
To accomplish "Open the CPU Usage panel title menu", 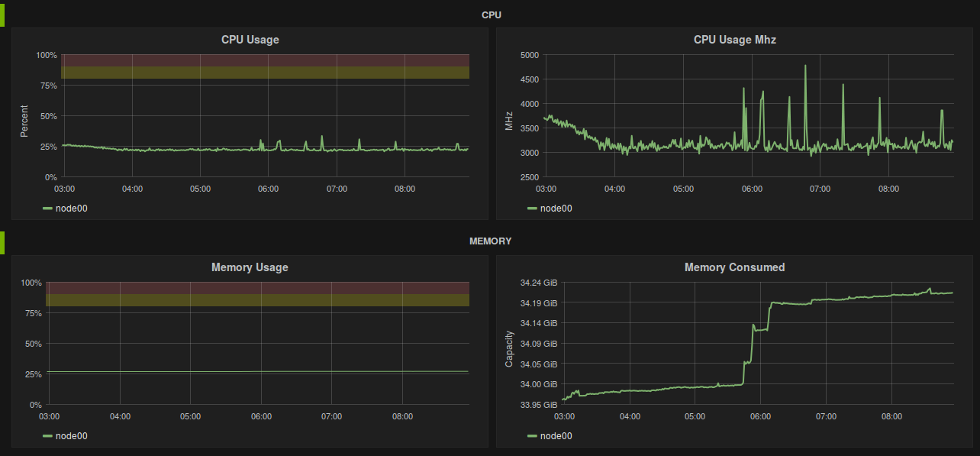I will coord(250,40).
